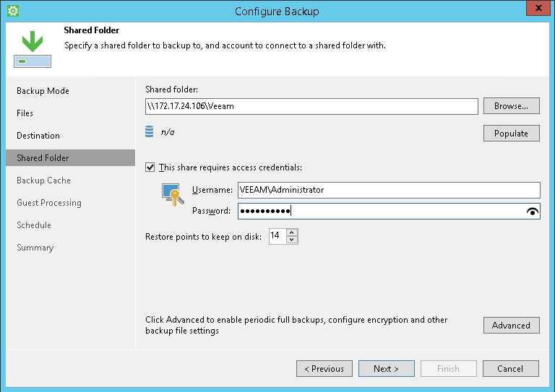Increase restore points with the up arrow
Viewport: 555px width, 392px height.
(291, 232)
